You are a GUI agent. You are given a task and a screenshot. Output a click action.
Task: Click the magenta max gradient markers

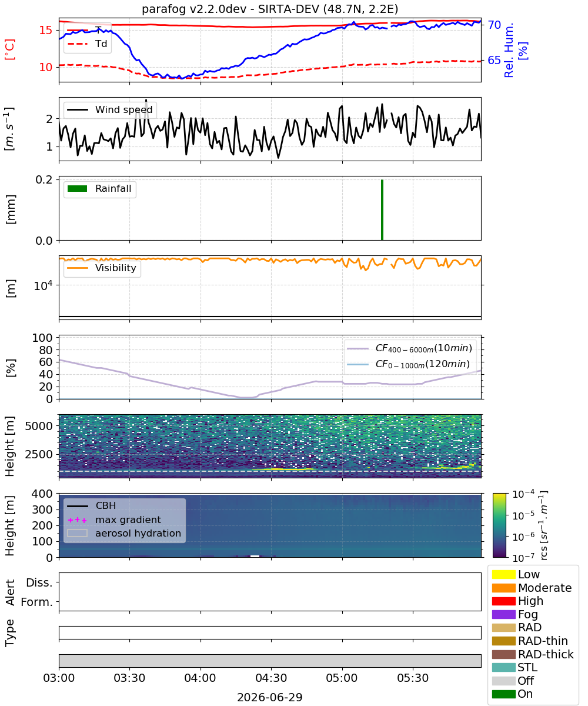[x=77, y=520]
